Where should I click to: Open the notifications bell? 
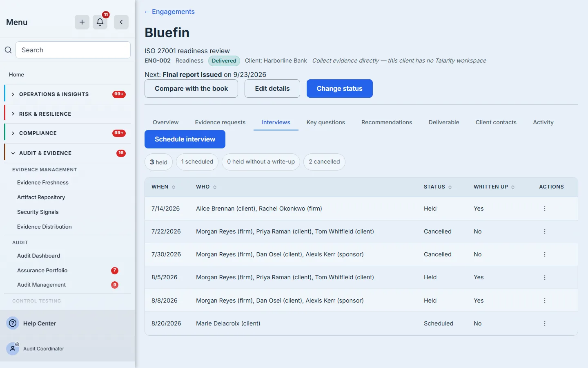(100, 22)
